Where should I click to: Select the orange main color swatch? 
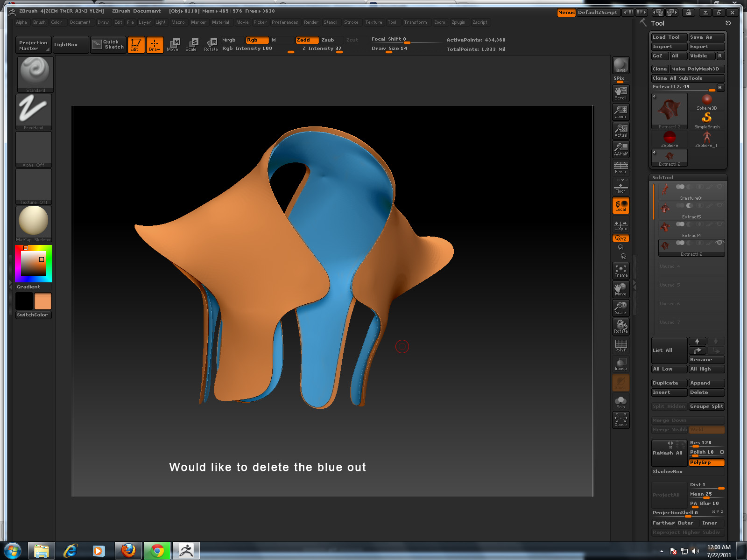(x=42, y=301)
